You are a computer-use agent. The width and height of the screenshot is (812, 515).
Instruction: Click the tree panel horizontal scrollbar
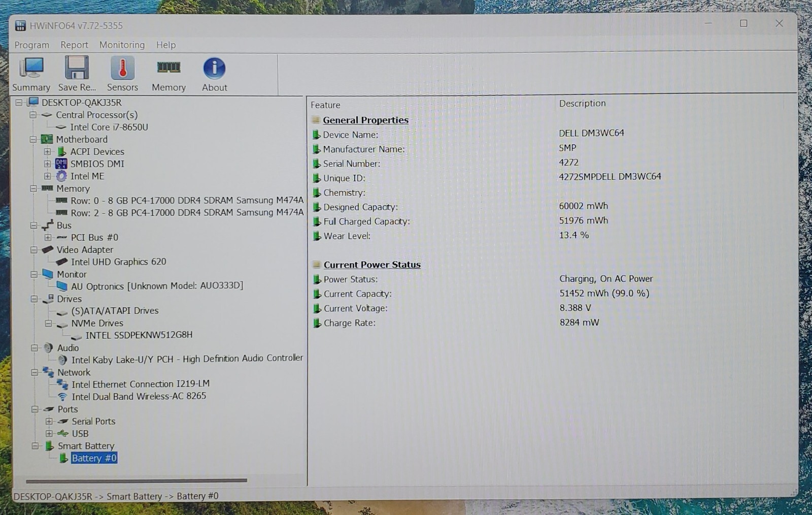click(137, 480)
